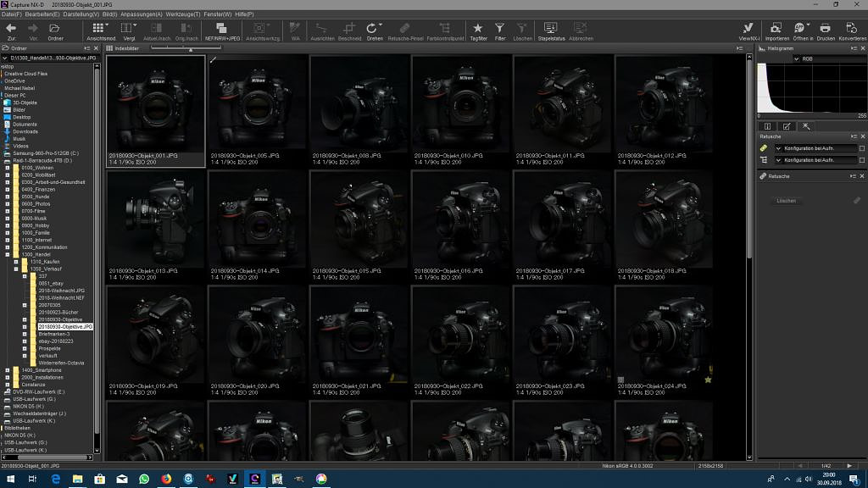Select thumbnail 20180930-Objekt_005.JPG

(x=257, y=110)
